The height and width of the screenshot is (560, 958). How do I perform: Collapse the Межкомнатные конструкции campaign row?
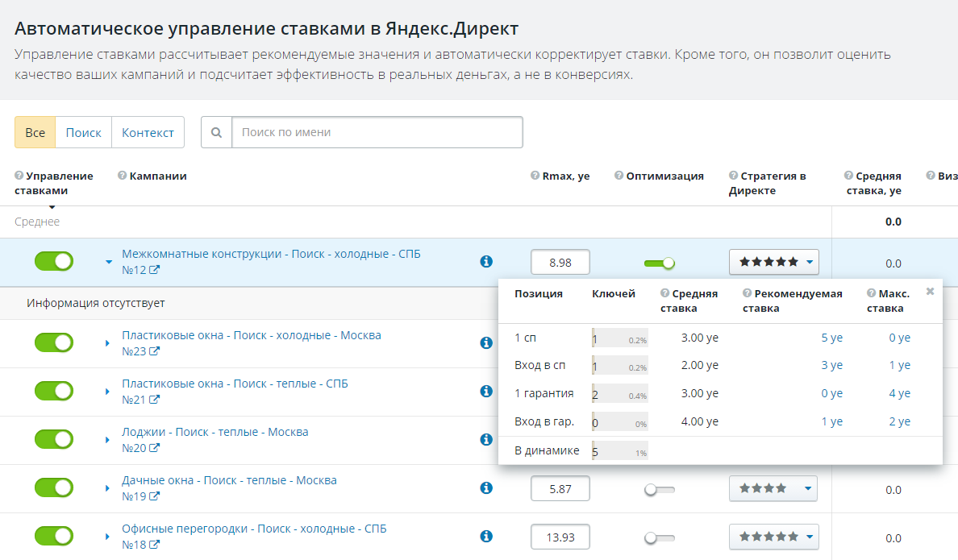108,262
